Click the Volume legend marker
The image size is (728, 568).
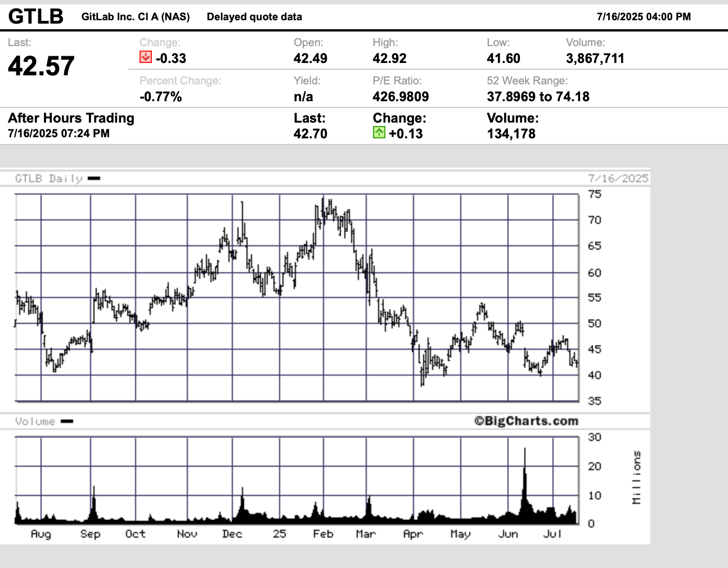point(67,421)
